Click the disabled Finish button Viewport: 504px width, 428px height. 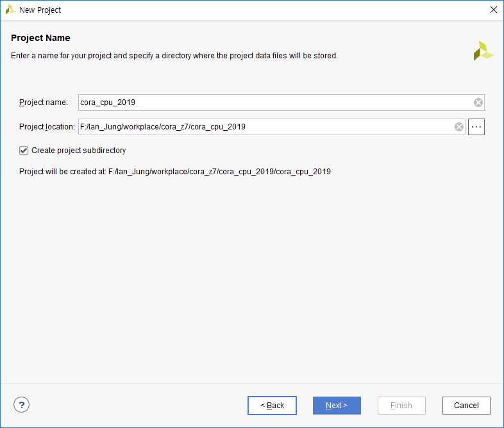(x=401, y=405)
